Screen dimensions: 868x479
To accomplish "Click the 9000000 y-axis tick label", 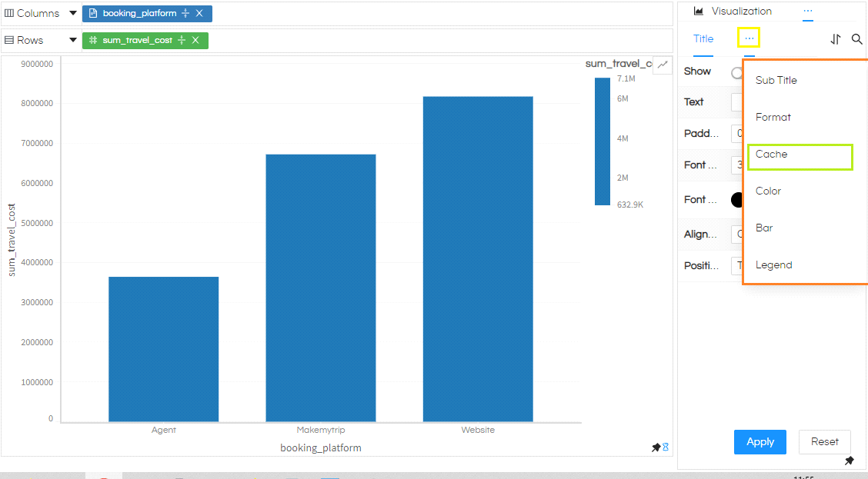I will 37,64.
